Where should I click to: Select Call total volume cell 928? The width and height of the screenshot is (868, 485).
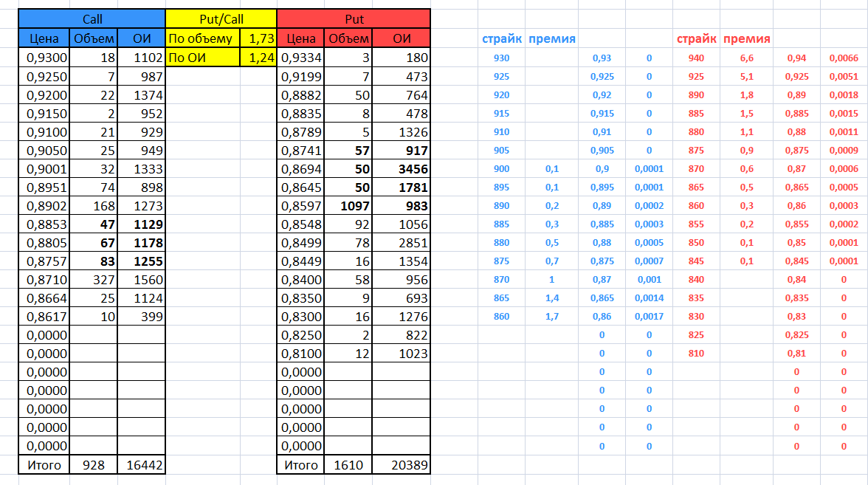(x=94, y=465)
